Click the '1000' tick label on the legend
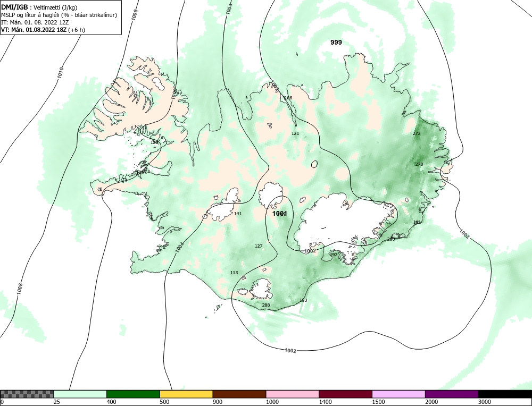 (272, 402)
